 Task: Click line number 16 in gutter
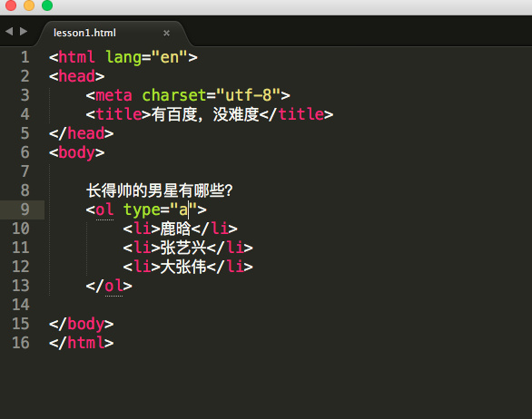pos(21,343)
